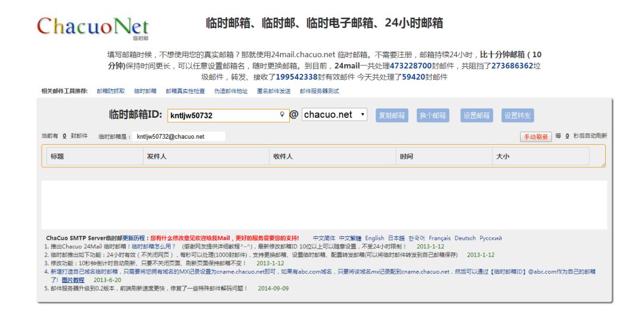This screenshot has width=644, height=309.
Task: Click the 设置转发 button
Action: click(518, 116)
